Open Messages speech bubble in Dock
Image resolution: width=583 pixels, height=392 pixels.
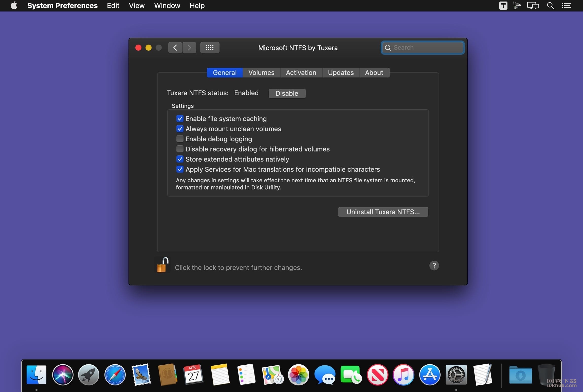(x=325, y=375)
